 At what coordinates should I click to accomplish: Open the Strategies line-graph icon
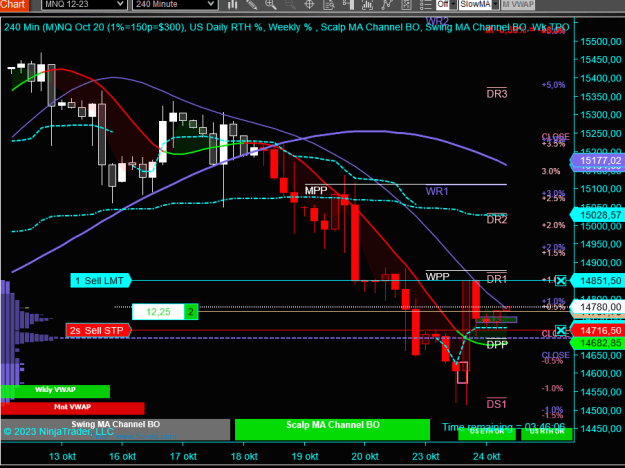[387, 4]
